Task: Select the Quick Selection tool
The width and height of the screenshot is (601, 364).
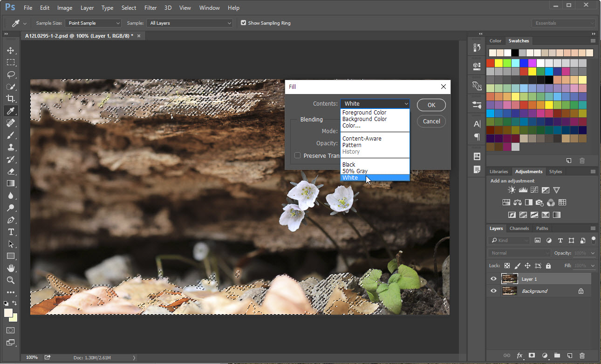Action: tap(10, 87)
